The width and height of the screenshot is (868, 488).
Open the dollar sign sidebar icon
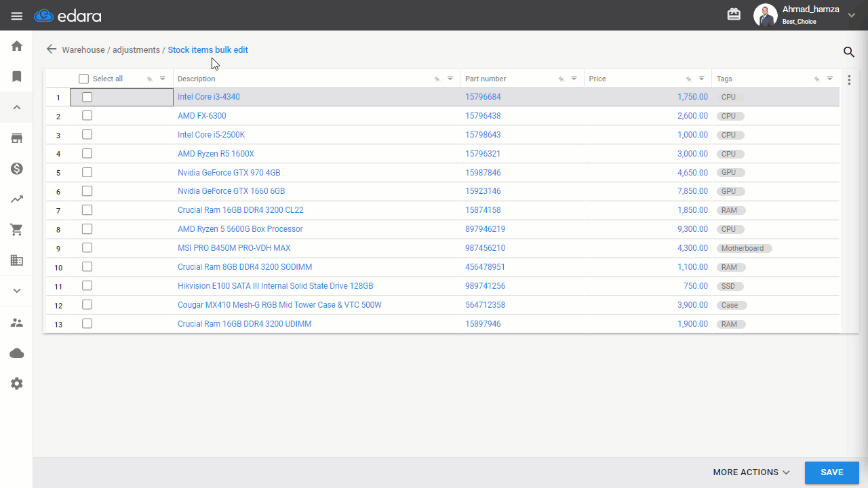pyautogui.click(x=17, y=169)
